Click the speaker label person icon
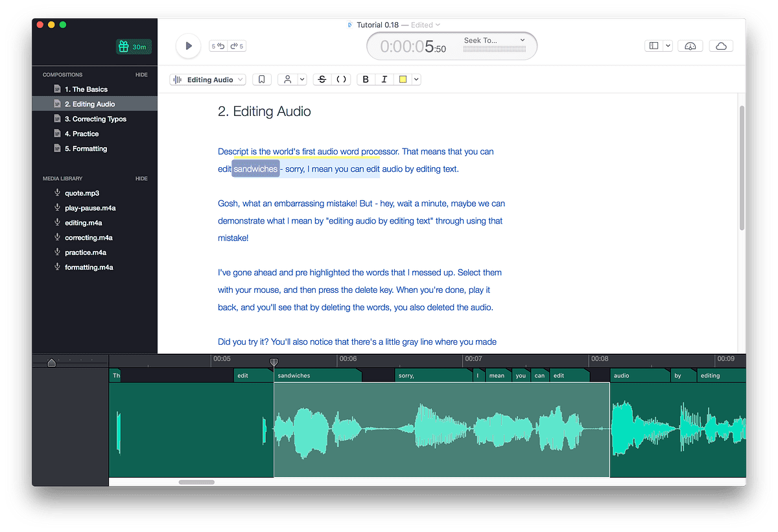The height and width of the screenshot is (532, 778). click(x=287, y=80)
